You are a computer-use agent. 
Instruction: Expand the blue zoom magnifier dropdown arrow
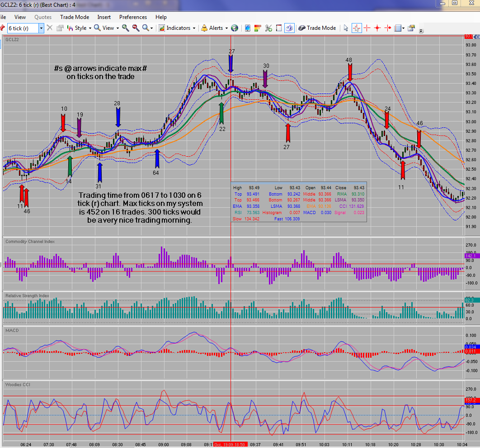click(x=151, y=28)
